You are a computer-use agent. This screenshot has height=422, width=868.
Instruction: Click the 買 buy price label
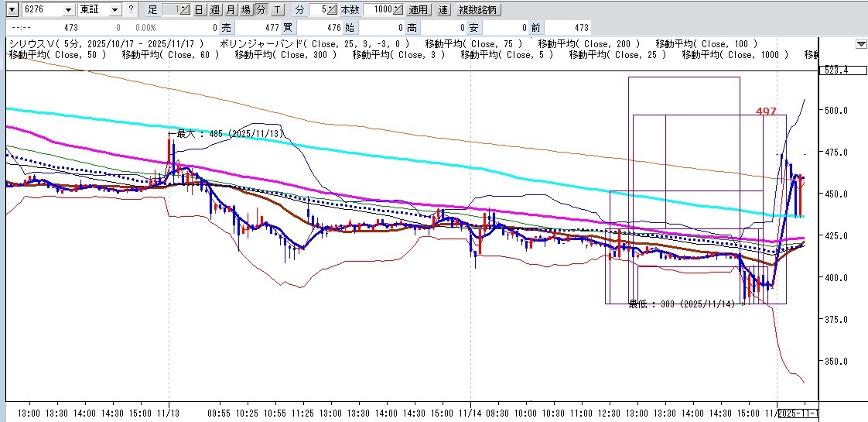(x=288, y=27)
